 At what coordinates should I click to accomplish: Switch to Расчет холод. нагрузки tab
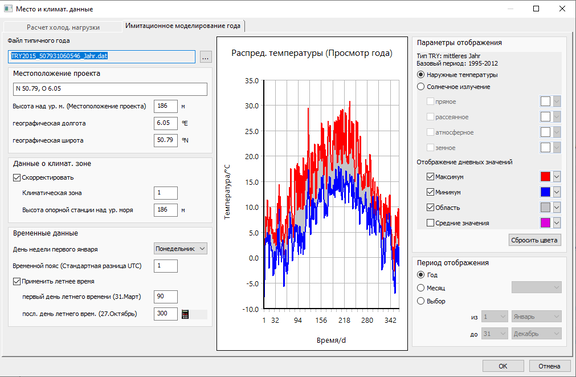(x=63, y=27)
